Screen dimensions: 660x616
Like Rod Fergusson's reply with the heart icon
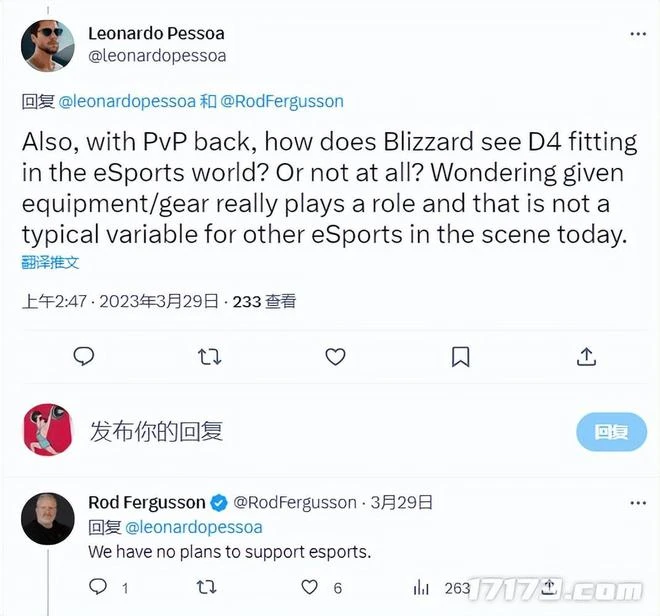tap(309, 587)
